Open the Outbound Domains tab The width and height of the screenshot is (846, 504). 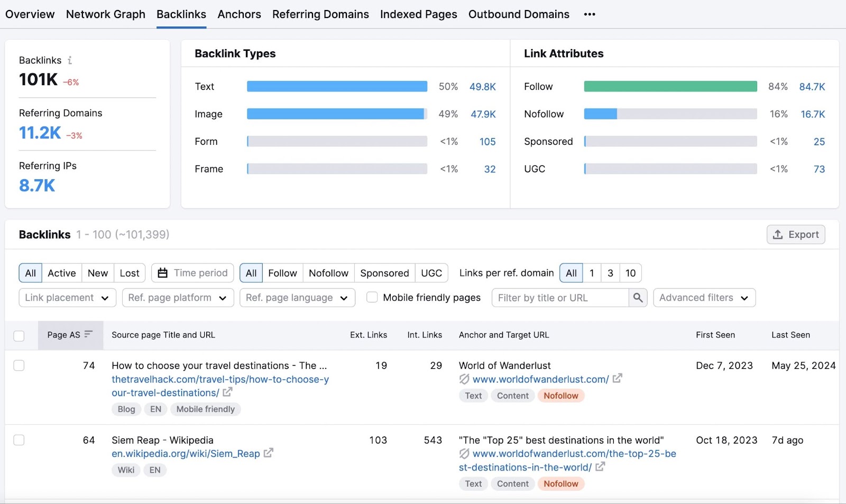click(519, 14)
